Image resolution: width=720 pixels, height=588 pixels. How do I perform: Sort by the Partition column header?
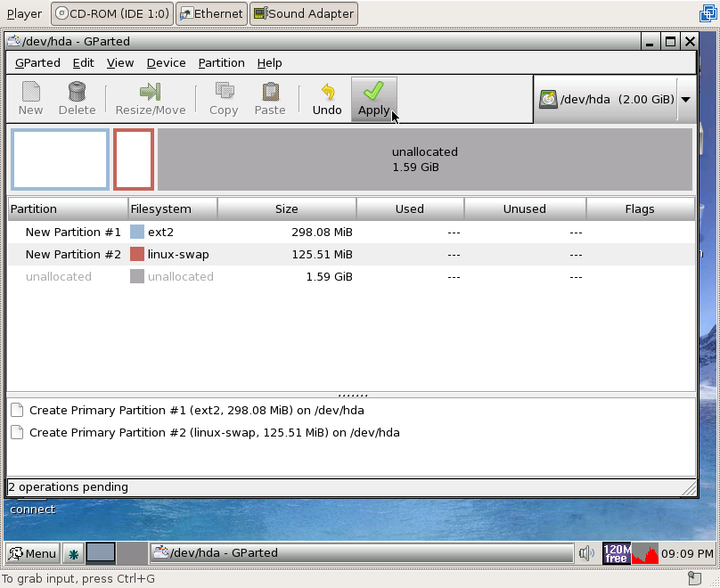pos(68,208)
